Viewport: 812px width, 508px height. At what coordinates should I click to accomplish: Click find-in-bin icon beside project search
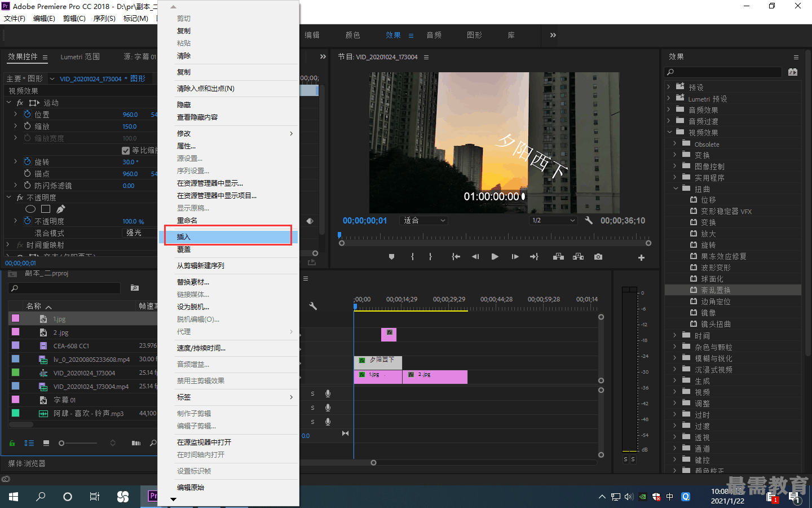point(135,288)
